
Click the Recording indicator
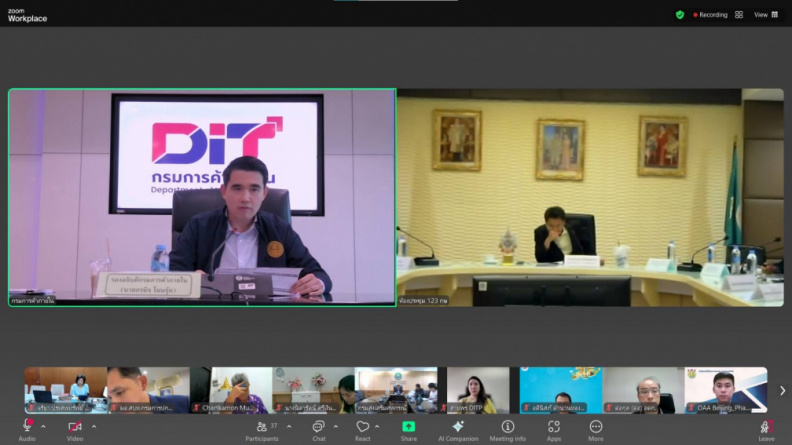(x=710, y=15)
